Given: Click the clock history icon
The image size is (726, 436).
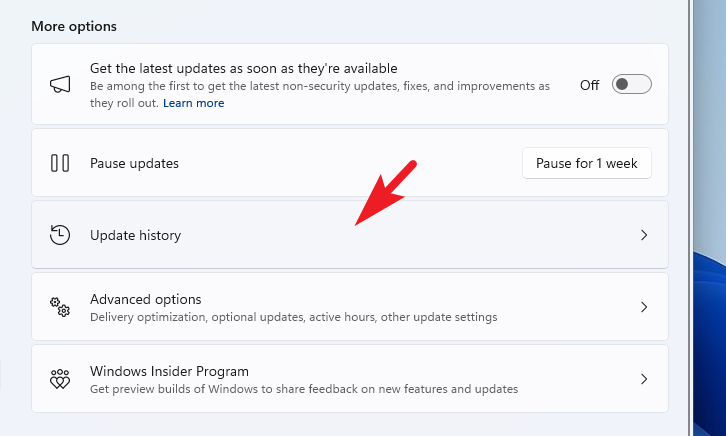Looking at the screenshot, I should (x=60, y=235).
